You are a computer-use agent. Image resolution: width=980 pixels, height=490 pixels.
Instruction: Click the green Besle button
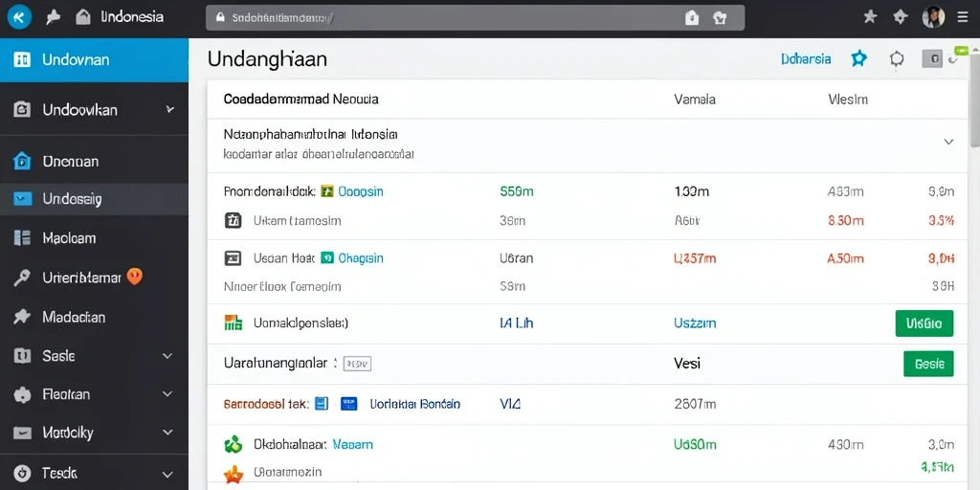pyautogui.click(x=928, y=364)
